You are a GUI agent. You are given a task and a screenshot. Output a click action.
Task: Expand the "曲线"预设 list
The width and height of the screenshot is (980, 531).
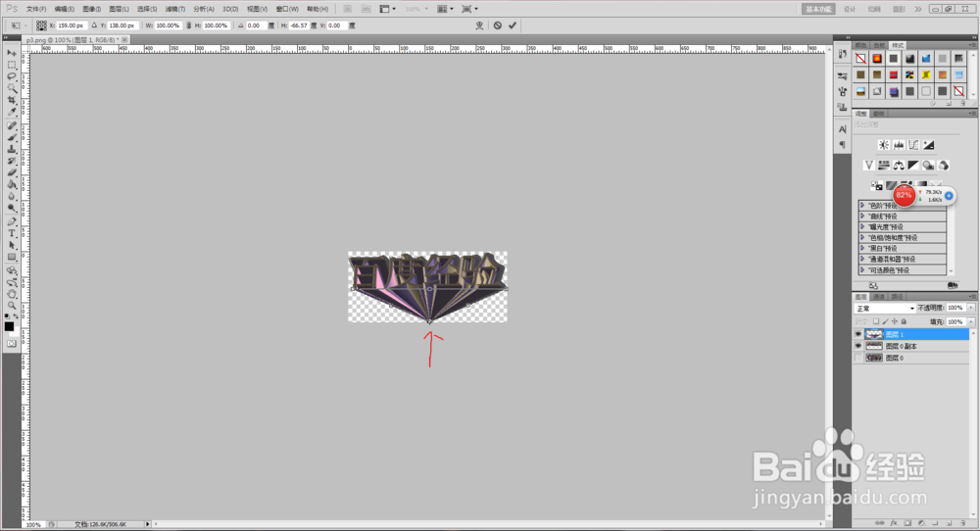862,217
